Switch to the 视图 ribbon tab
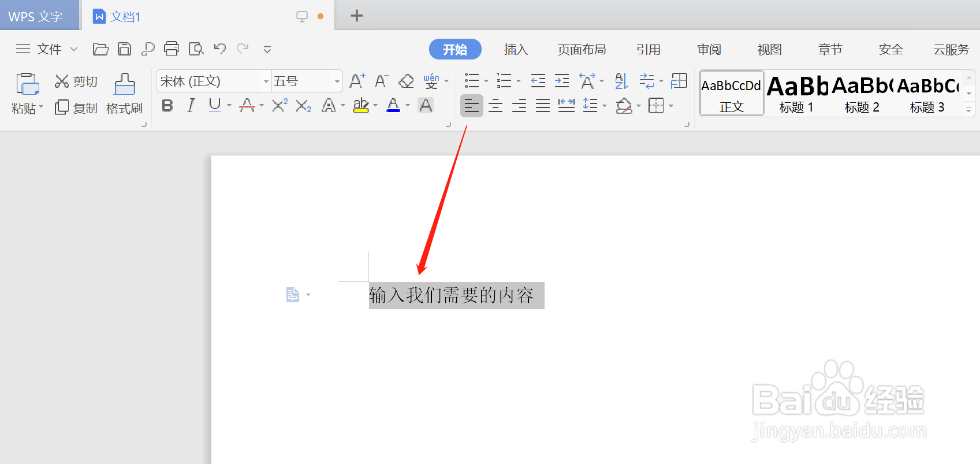The image size is (980, 464). (769, 50)
